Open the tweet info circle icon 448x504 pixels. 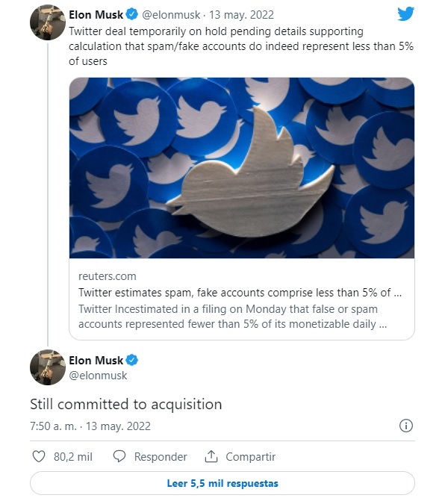(x=406, y=426)
